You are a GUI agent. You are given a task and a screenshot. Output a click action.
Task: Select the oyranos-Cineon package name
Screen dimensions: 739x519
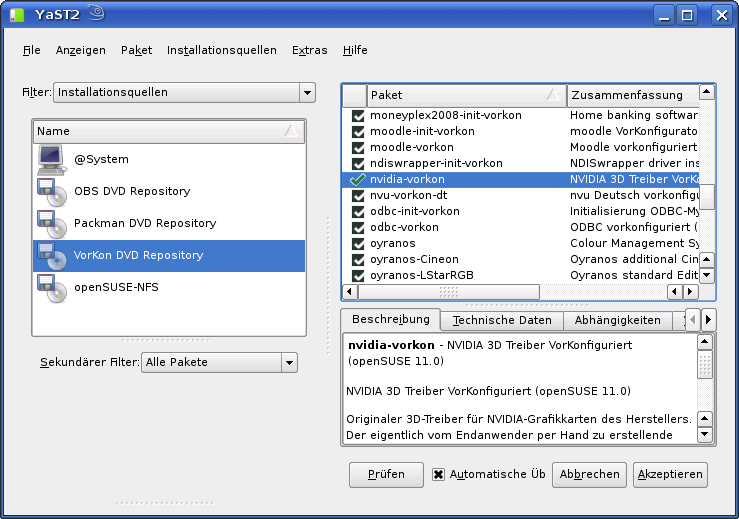[x=414, y=260]
